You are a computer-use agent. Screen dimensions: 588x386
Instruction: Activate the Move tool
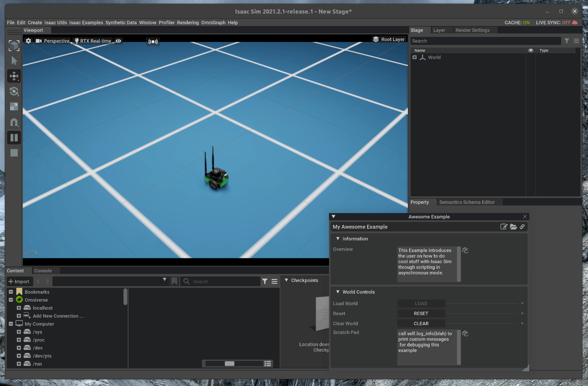[14, 76]
